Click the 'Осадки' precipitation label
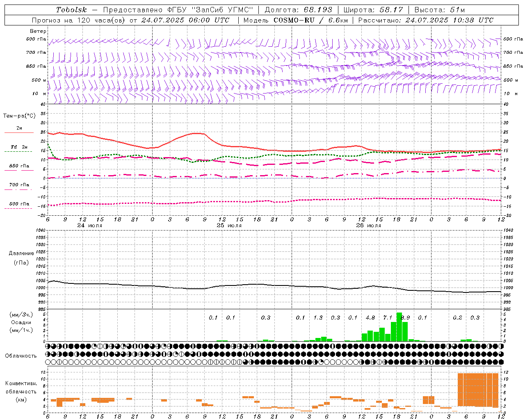 point(21,322)
